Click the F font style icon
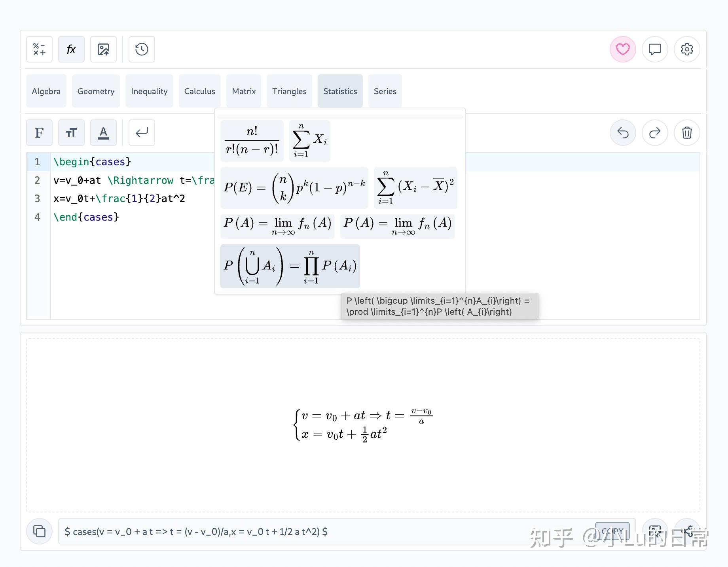Screen dimensions: 728x567 point(39,133)
